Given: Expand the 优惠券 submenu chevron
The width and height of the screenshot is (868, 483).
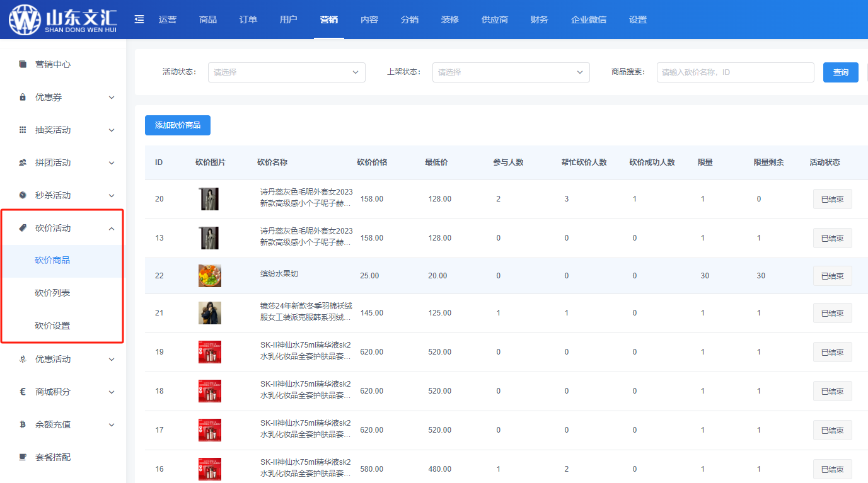Looking at the screenshot, I should [x=112, y=98].
